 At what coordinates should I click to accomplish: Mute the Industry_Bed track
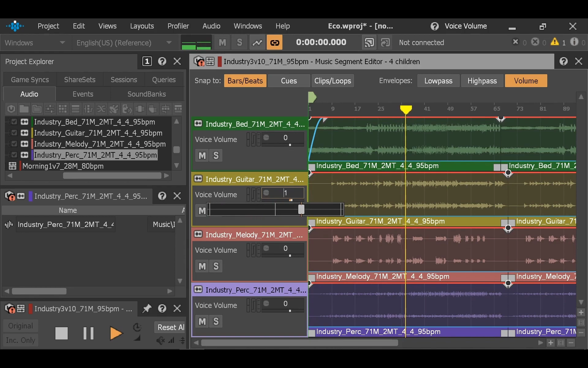[202, 155]
